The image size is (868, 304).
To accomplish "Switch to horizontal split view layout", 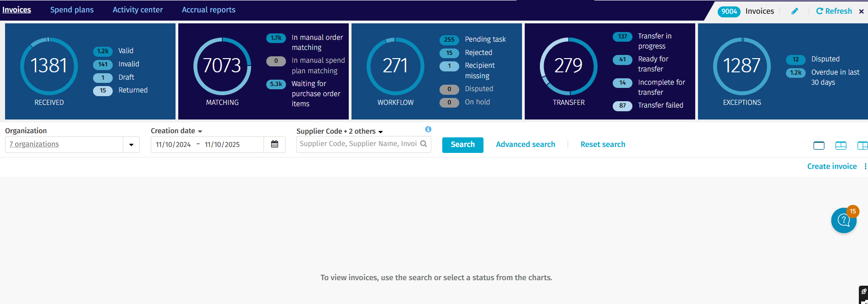I will (x=841, y=146).
